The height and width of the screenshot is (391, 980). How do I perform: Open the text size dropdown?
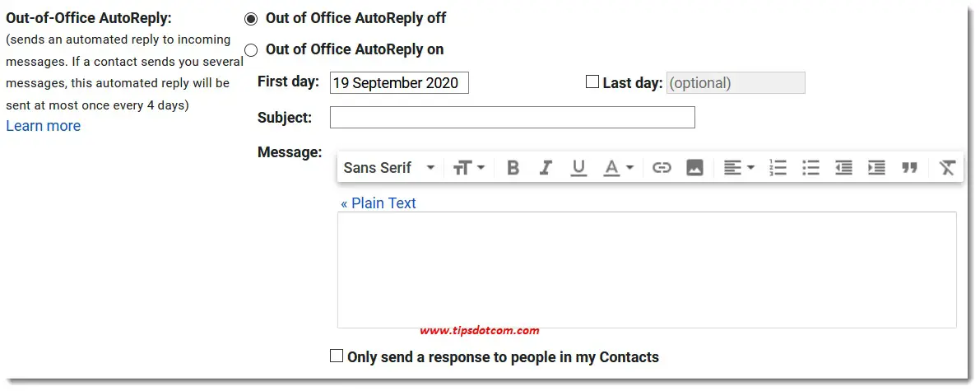tap(469, 168)
